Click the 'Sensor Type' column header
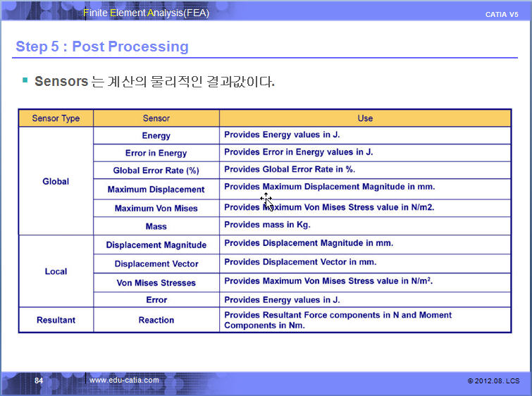Viewport: 532px width, 396px height. click(x=56, y=118)
